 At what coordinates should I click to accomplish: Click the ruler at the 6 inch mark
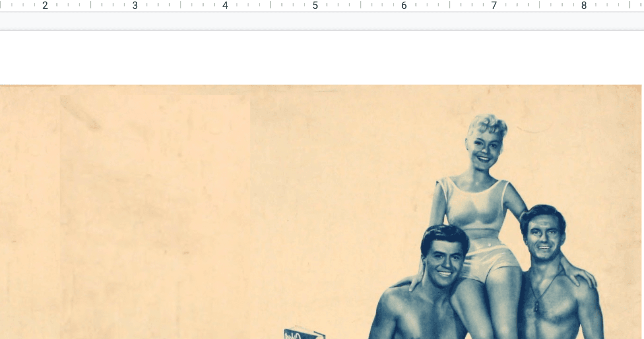(x=404, y=5)
